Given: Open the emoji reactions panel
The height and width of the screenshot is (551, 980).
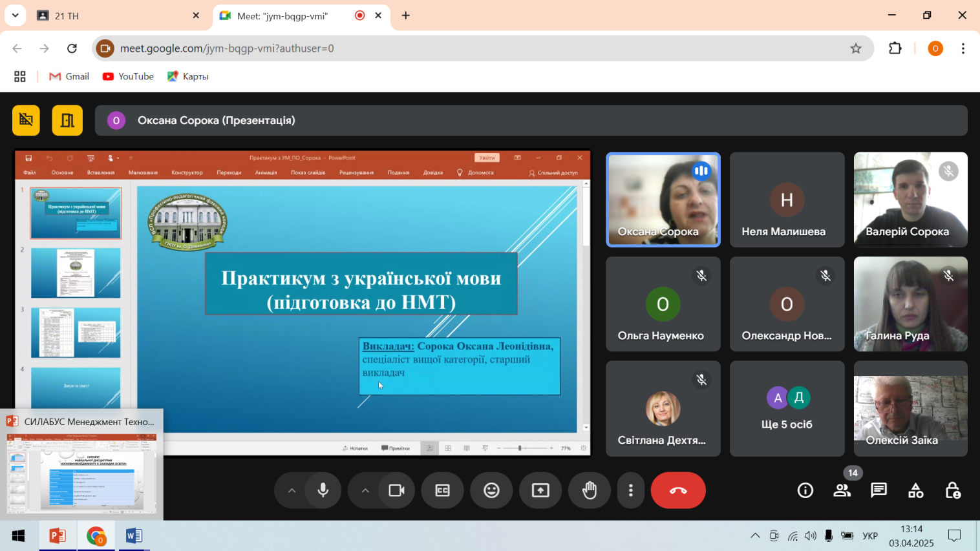Looking at the screenshot, I should pos(491,490).
